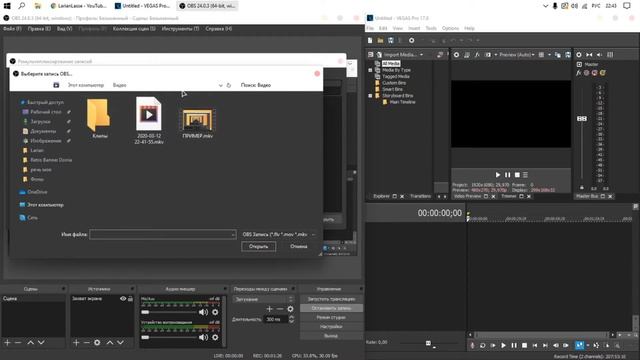Image resolution: width=640 pixels, height=360 pixels.
Task: Remove scene transition with minus icon
Action: [x=280, y=309]
